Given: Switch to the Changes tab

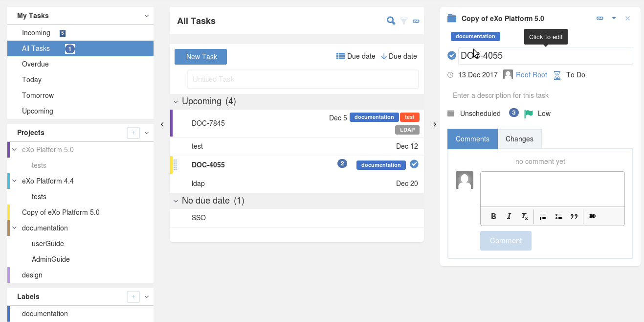Looking at the screenshot, I should click(x=519, y=139).
